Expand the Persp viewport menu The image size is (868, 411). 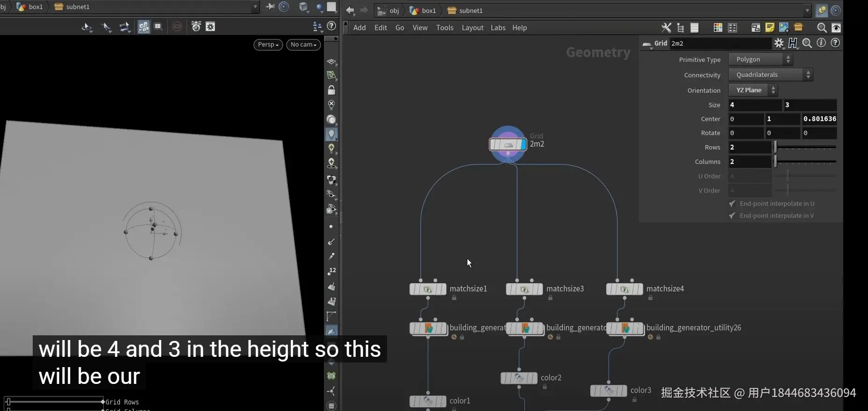[268, 44]
